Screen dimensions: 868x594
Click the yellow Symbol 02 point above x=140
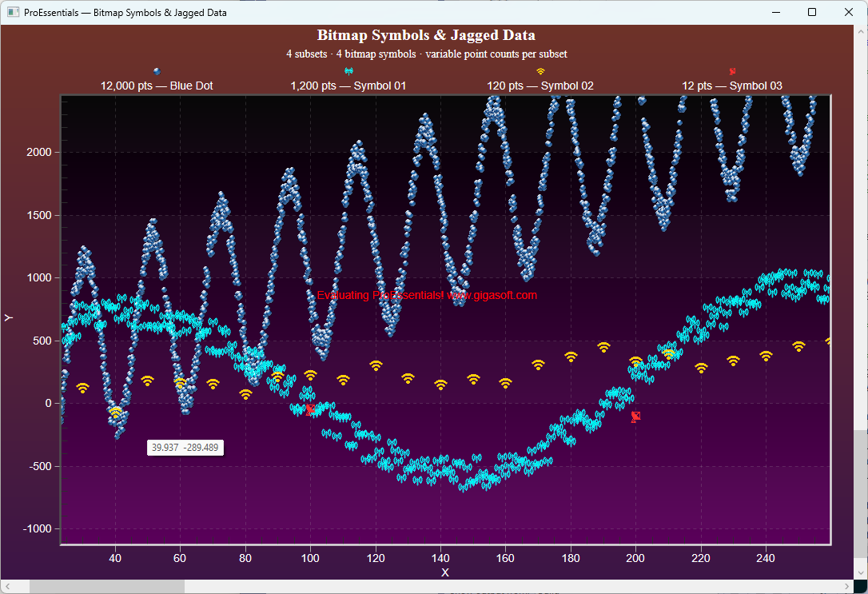(x=440, y=385)
